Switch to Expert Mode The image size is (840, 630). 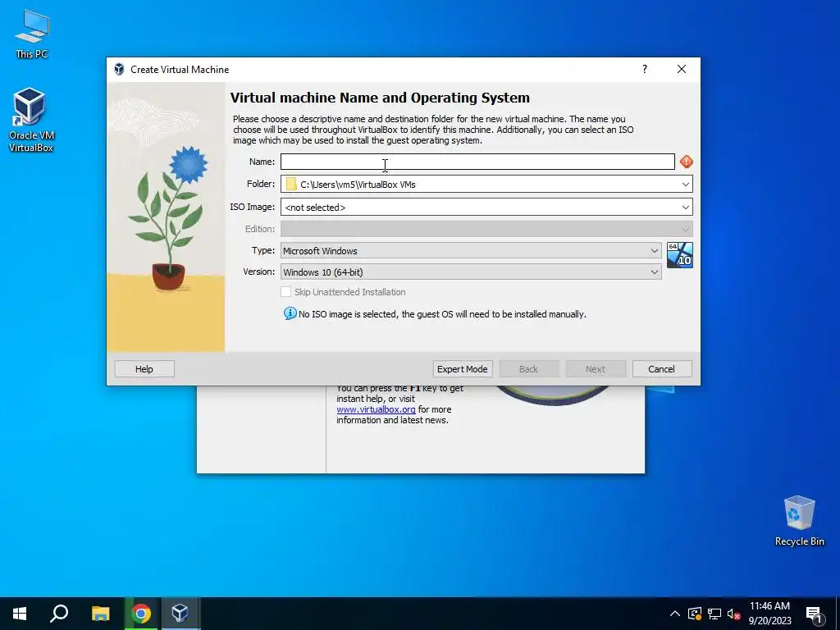[463, 369]
